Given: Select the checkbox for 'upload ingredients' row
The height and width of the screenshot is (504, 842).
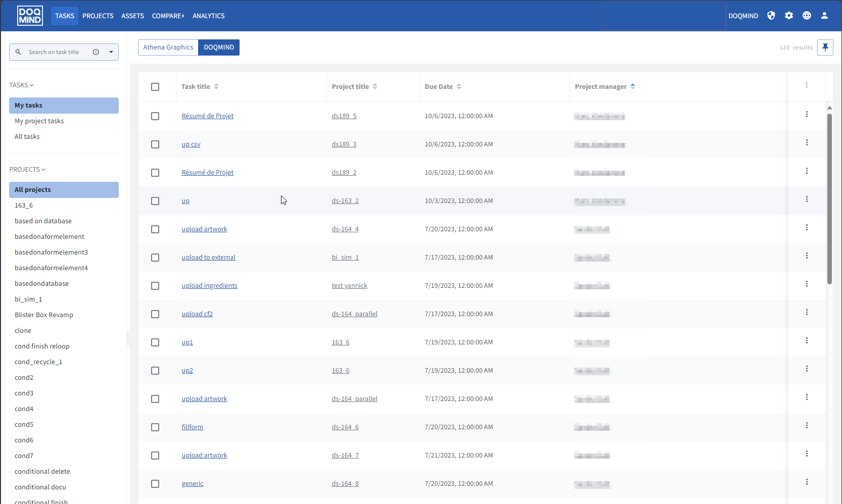Looking at the screenshot, I should tap(155, 286).
